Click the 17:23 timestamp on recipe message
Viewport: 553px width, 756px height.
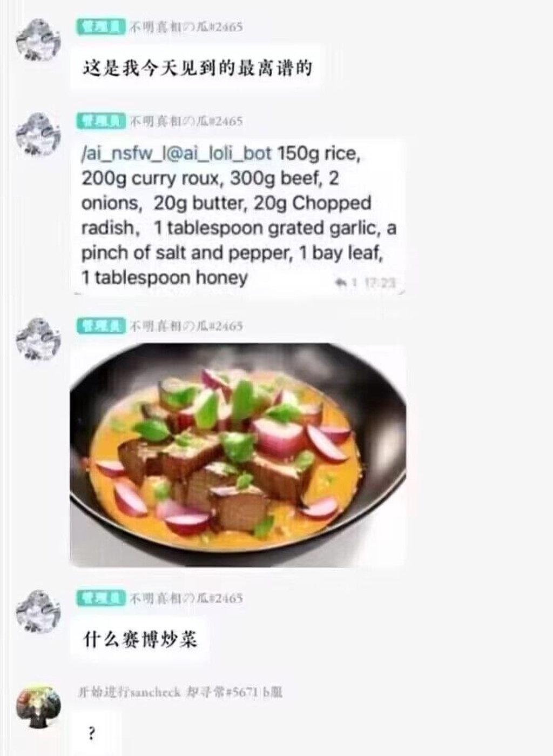[380, 283]
